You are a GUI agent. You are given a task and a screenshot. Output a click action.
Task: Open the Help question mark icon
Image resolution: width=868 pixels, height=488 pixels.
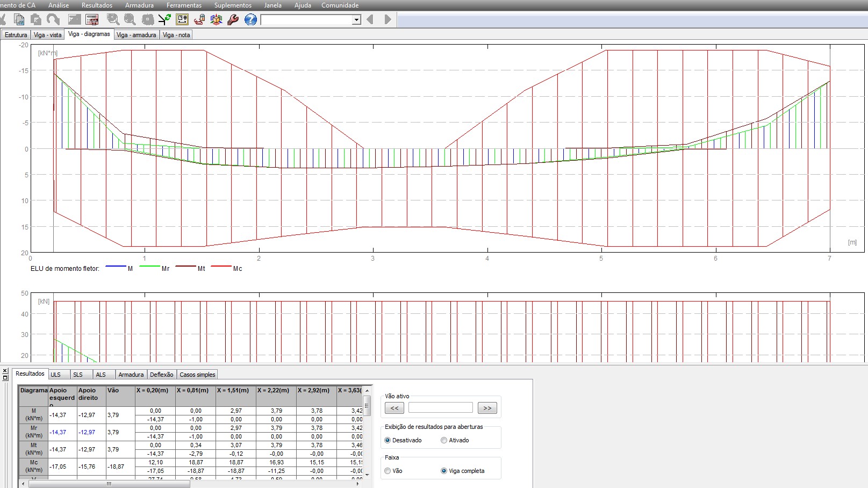250,20
